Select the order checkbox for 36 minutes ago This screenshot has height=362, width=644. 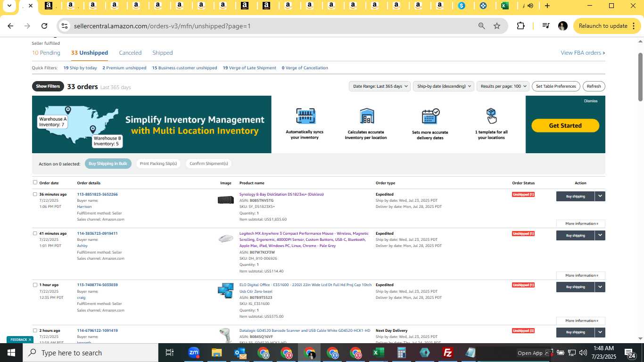point(35,194)
